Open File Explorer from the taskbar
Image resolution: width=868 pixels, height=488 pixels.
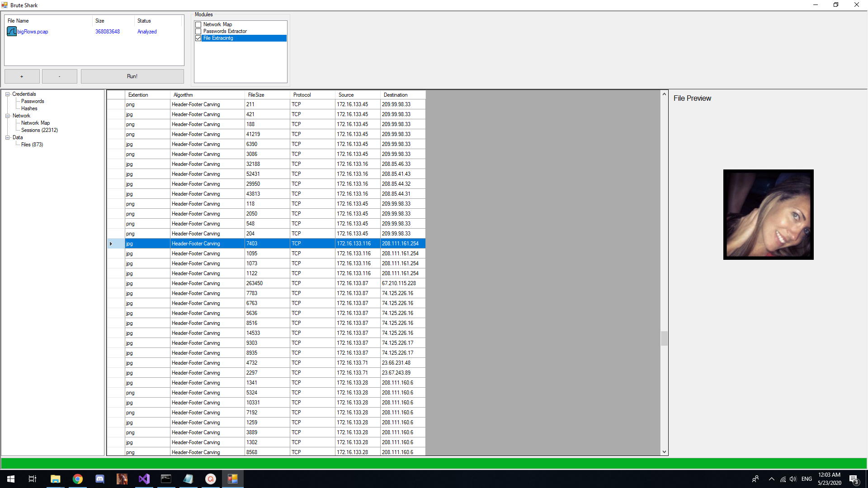[56, 479]
